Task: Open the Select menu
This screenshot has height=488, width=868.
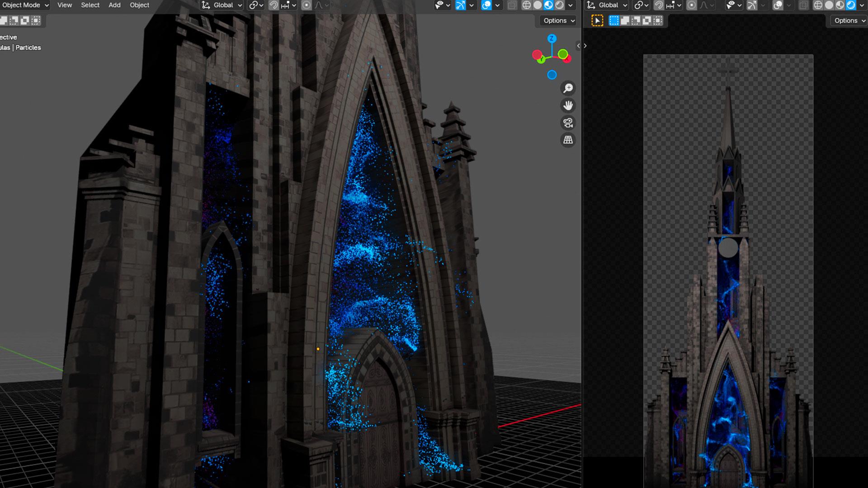Action: [90, 5]
